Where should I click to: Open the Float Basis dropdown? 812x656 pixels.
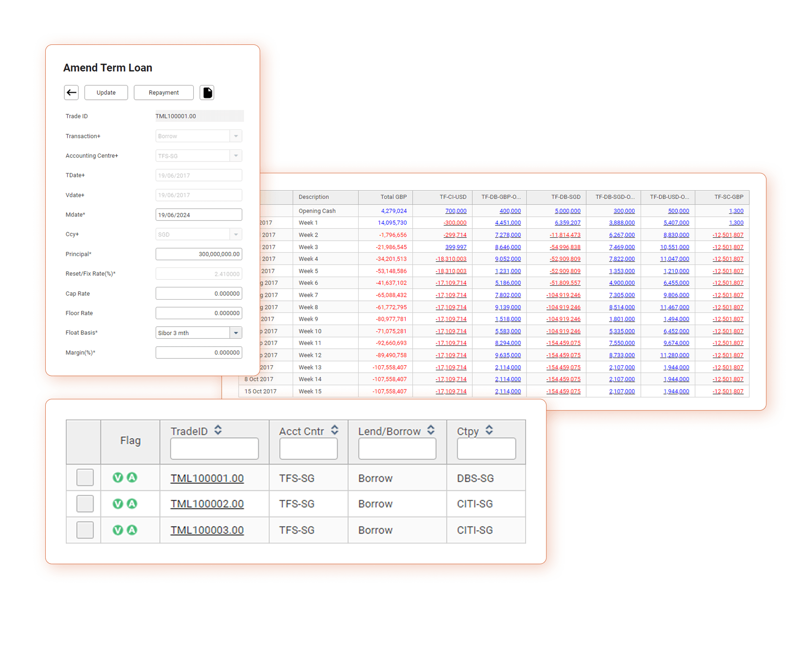pos(236,333)
